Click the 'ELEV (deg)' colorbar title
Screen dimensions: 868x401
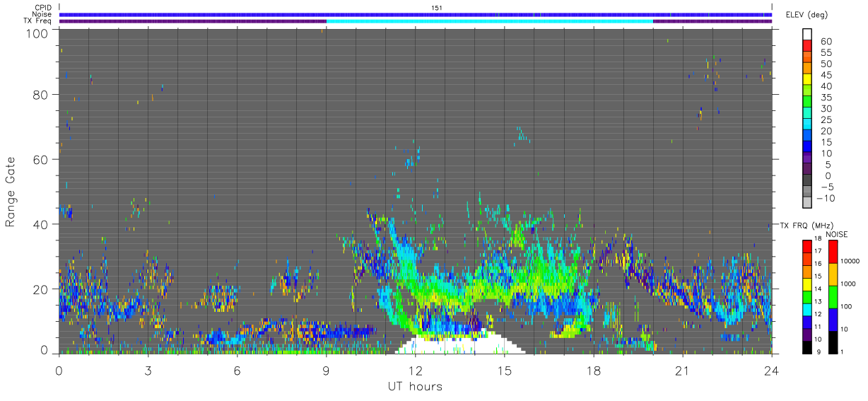pos(807,15)
